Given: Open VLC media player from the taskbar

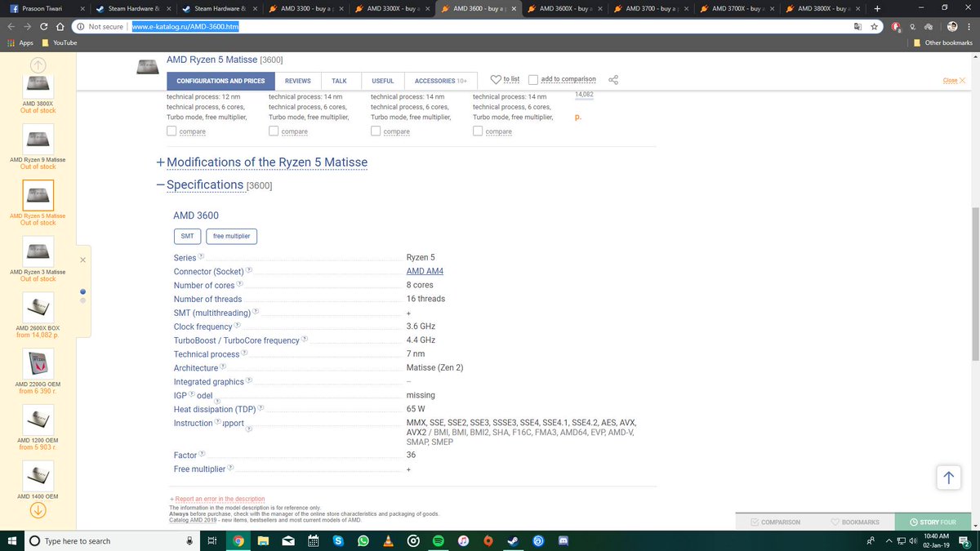Looking at the screenshot, I should click(x=388, y=540).
